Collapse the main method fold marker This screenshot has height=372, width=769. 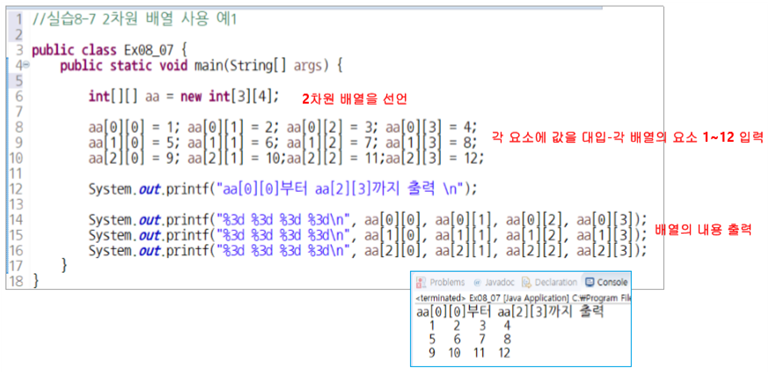click(x=26, y=65)
